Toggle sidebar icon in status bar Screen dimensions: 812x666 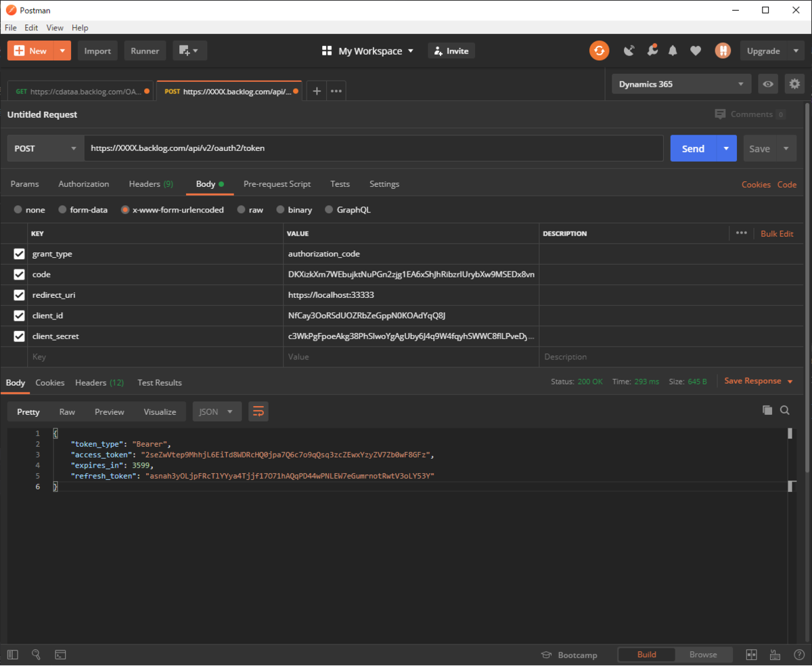[x=12, y=654]
